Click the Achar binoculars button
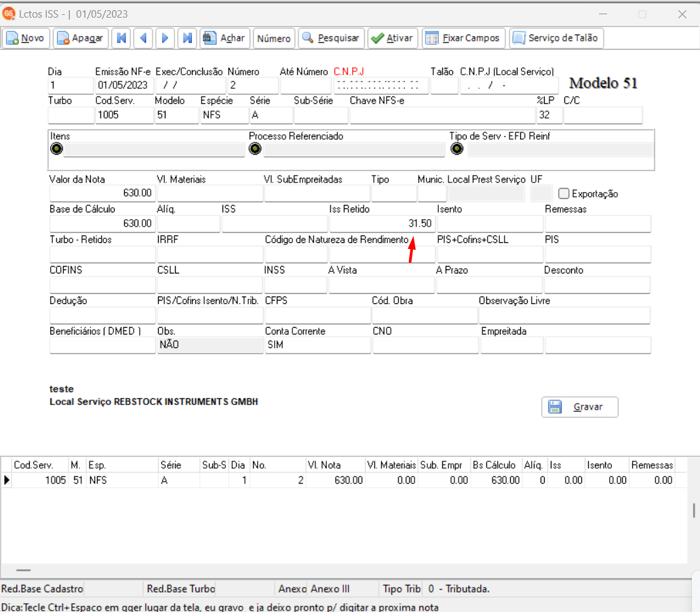Viewport: 700px width, 612px height. [225, 38]
